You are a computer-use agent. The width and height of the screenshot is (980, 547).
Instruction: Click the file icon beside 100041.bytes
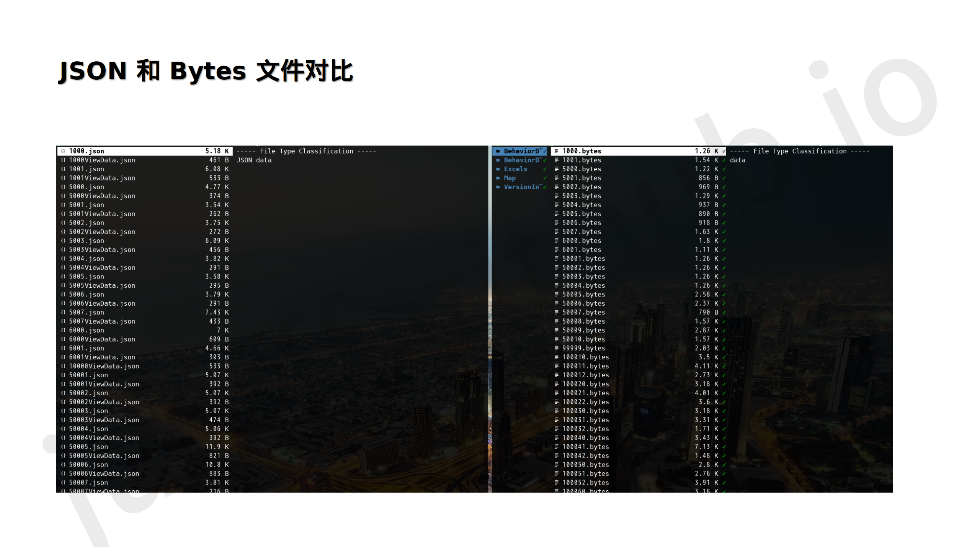pyautogui.click(x=557, y=447)
